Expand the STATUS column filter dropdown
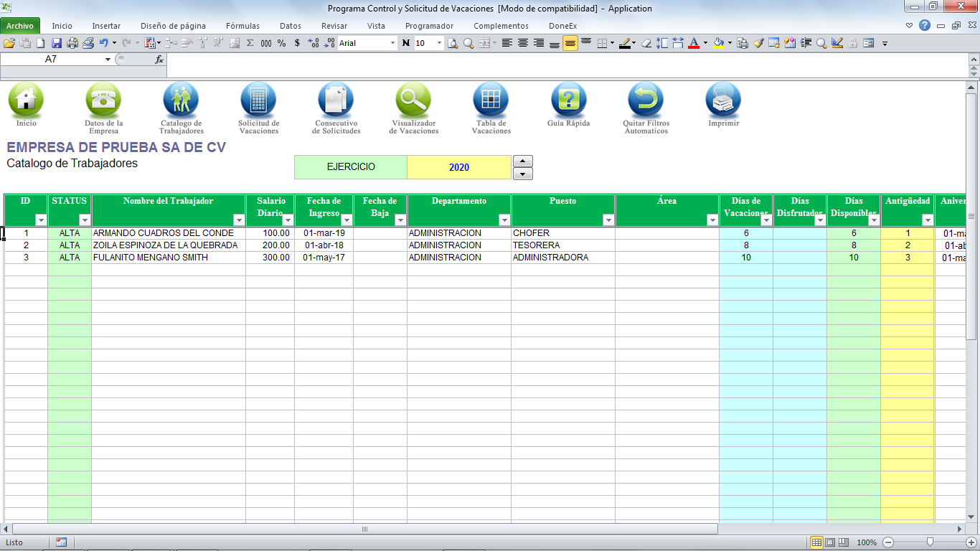This screenshot has height=551, width=980. (85, 220)
